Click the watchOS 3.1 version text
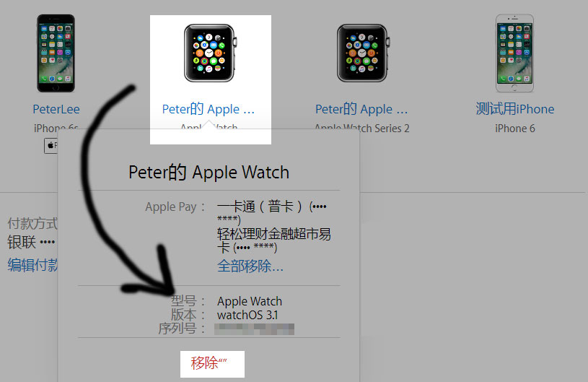Viewport: 588px width, 382px height. pyautogui.click(x=247, y=315)
